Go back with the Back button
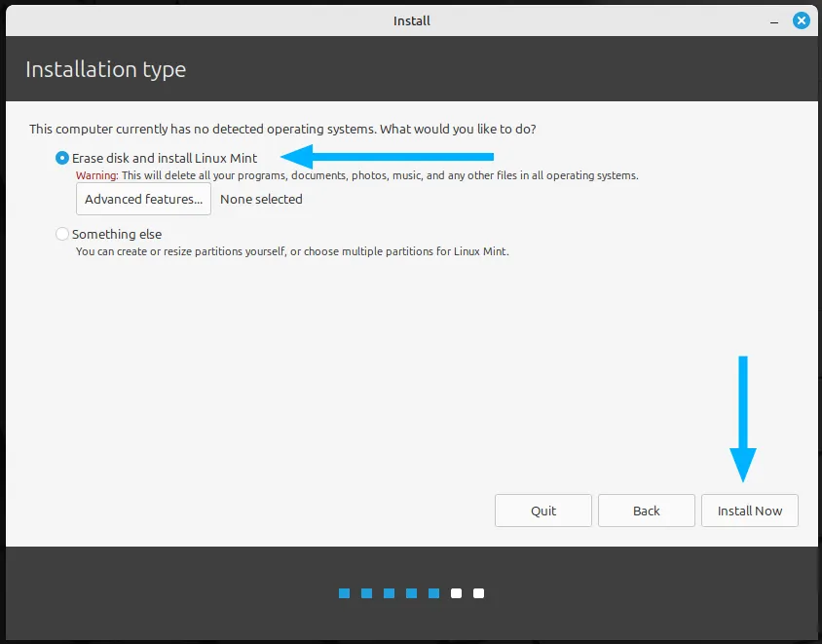 point(646,511)
